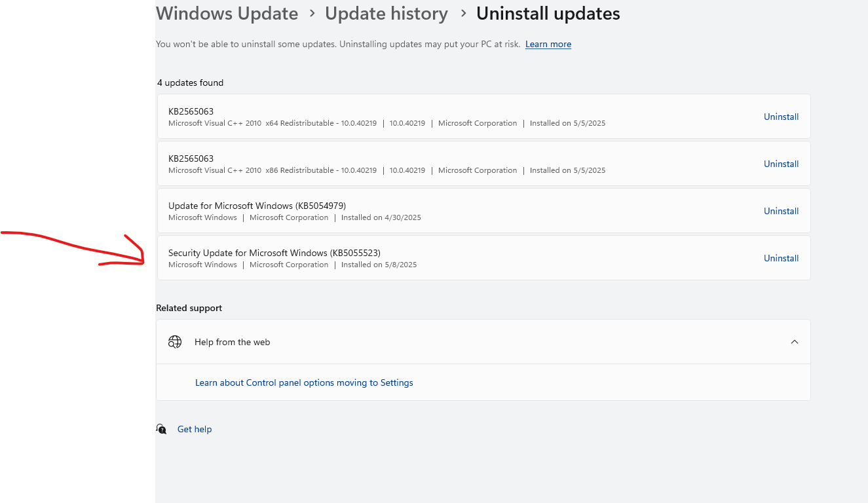This screenshot has height=503, width=868.
Task: Click the Get help headset icon
Action: click(x=161, y=429)
